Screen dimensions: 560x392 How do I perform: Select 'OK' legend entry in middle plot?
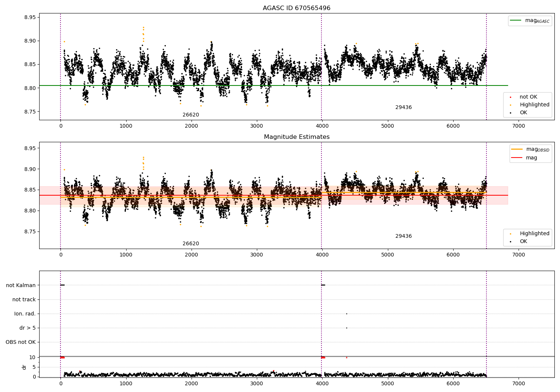pyautogui.click(x=523, y=241)
